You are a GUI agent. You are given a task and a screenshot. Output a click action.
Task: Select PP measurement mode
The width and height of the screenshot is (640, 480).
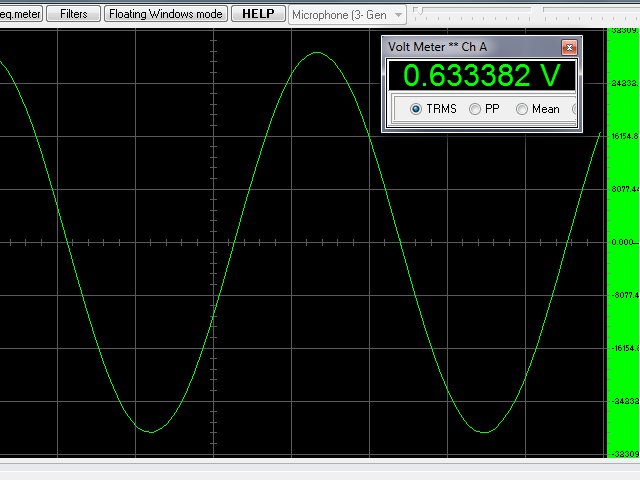pyautogui.click(x=475, y=109)
